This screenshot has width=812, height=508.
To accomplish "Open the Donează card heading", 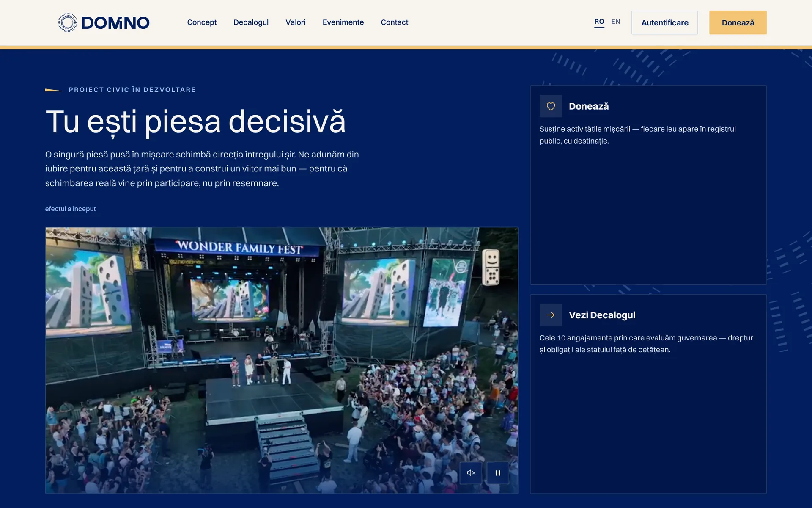I will click(x=589, y=106).
